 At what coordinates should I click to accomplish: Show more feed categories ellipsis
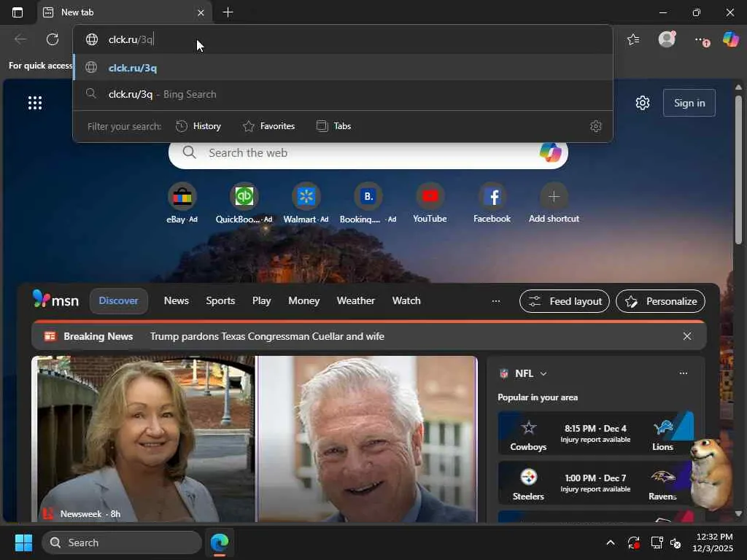tap(496, 301)
